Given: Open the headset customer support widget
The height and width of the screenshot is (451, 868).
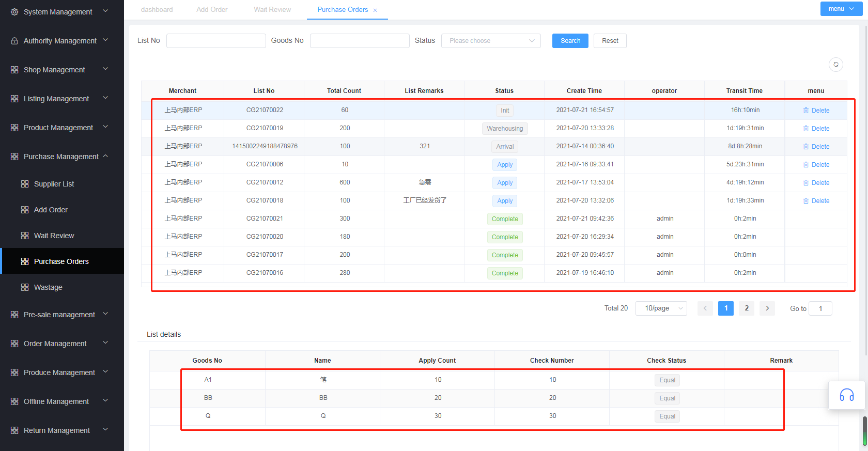Looking at the screenshot, I should 847,395.
